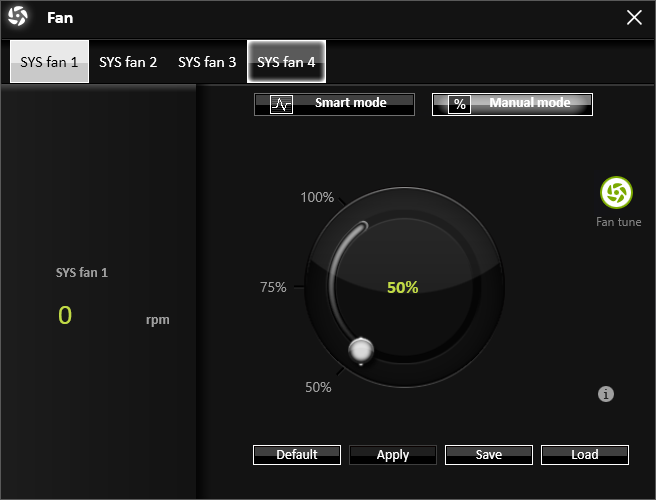Click the white knob on the speed dial
656x500 pixels.
[361, 350]
